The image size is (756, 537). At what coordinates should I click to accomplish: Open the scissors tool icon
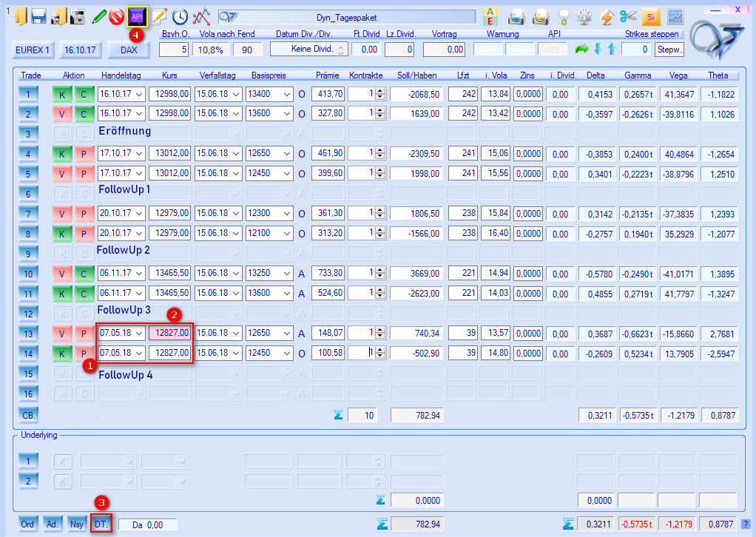pyautogui.click(x=628, y=16)
